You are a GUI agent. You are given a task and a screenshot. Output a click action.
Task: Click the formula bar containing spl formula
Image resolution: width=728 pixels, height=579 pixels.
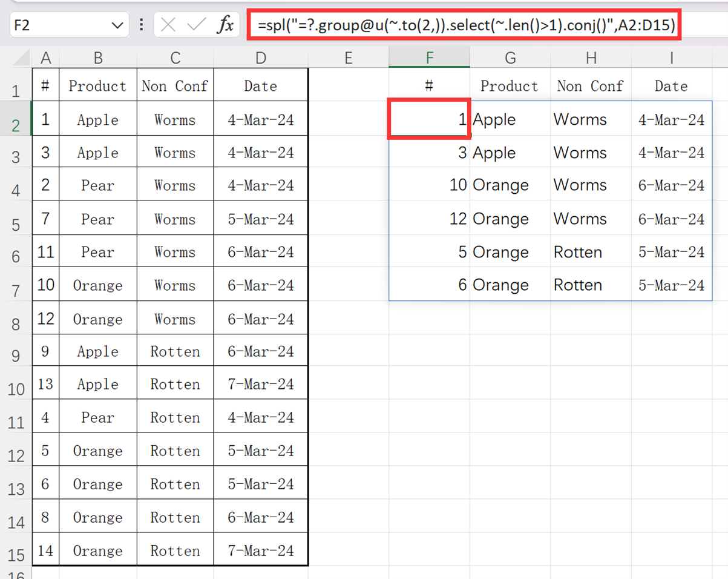465,25
